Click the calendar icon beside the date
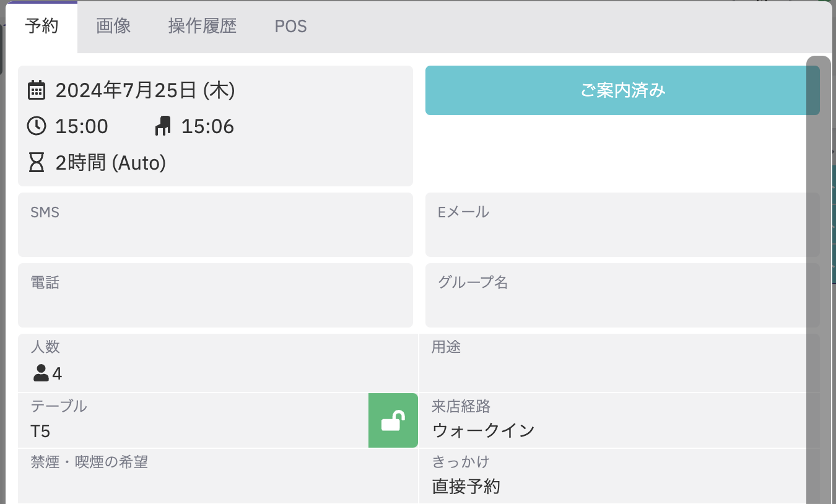Viewport: 836px width, 504px height. click(x=37, y=90)
